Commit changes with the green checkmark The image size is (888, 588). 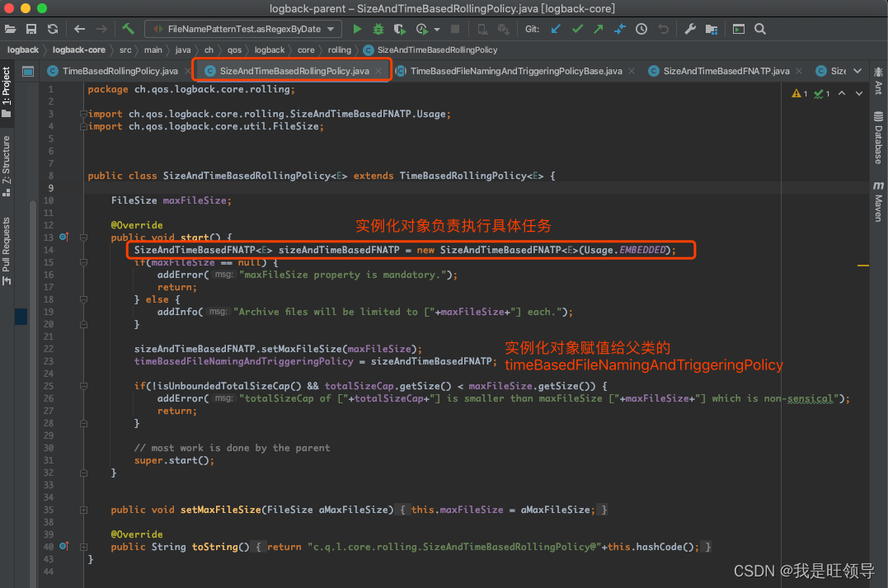pos(577,29)
